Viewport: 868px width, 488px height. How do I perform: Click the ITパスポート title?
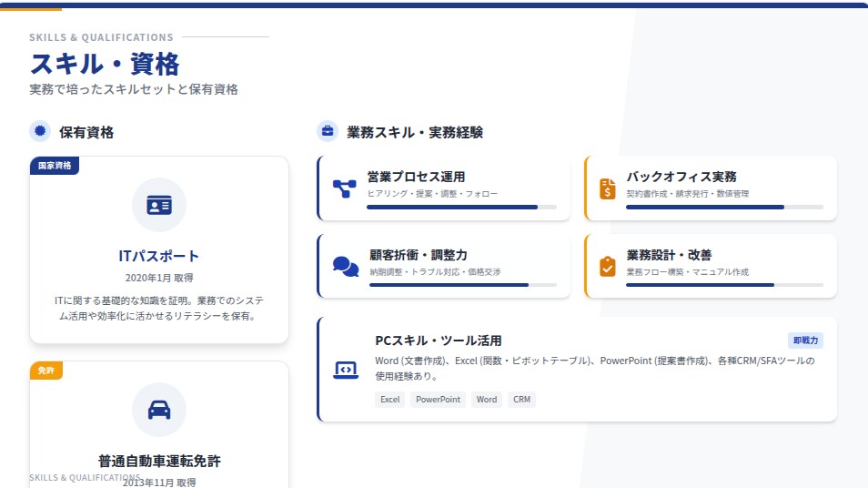coord(159,256)
